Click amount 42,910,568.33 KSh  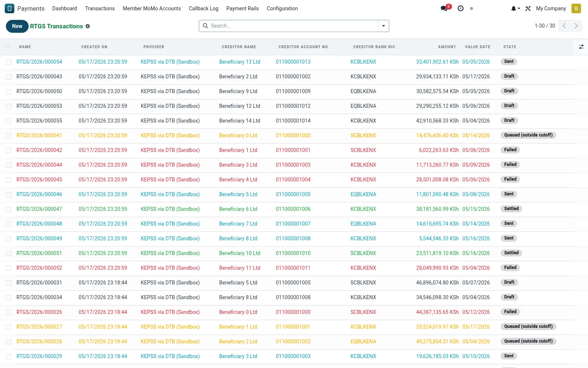pos(437,121)
